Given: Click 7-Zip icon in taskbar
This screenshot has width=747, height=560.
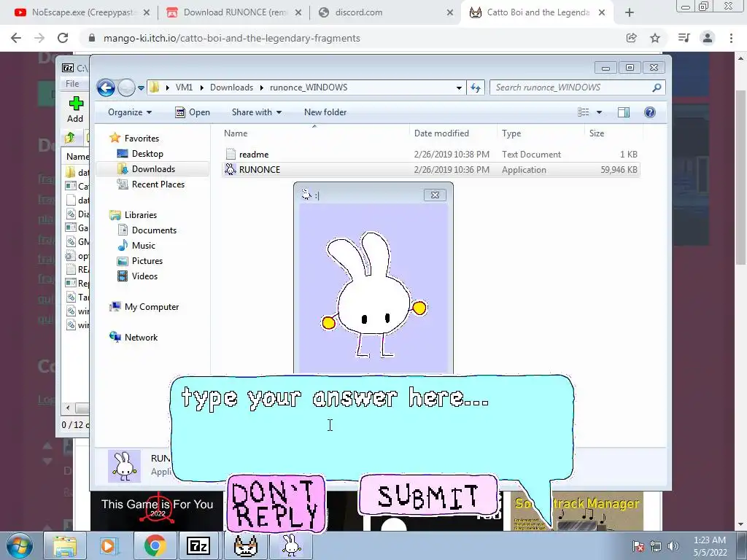Looking at the screenshot, I should tap(199, 545).
